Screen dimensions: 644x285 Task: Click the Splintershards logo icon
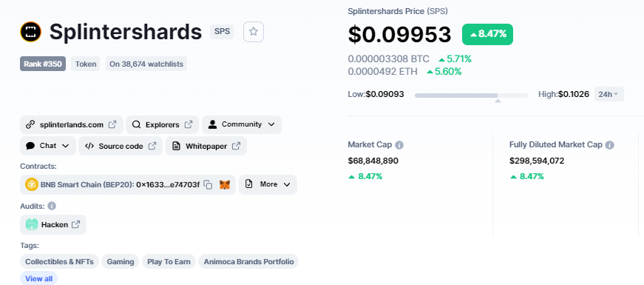(x=31, y=32)
